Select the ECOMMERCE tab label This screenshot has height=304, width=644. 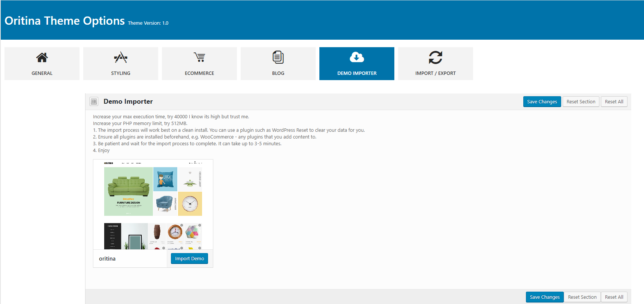[199, 73]
